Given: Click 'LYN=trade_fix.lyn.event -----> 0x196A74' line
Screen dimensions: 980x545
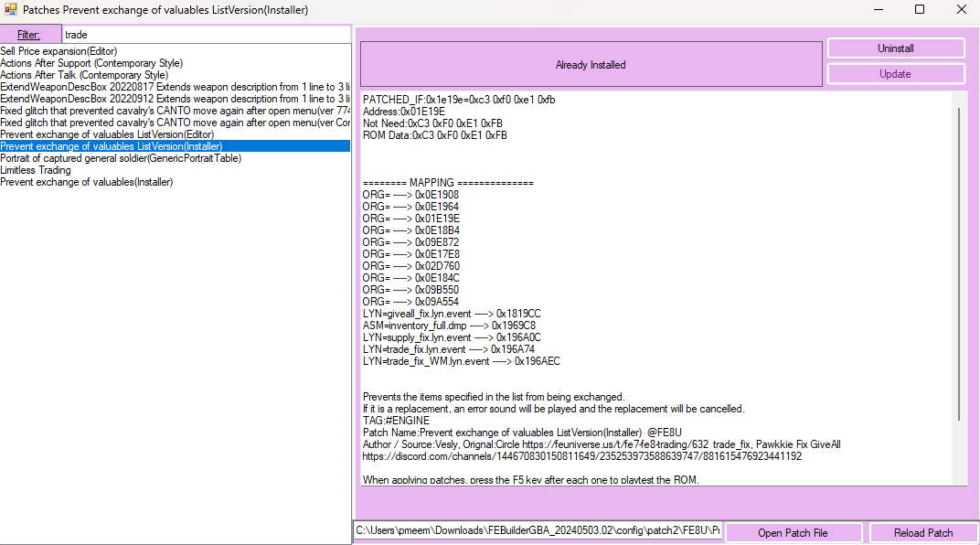Looking at the screenshot, I should point(449,349).
